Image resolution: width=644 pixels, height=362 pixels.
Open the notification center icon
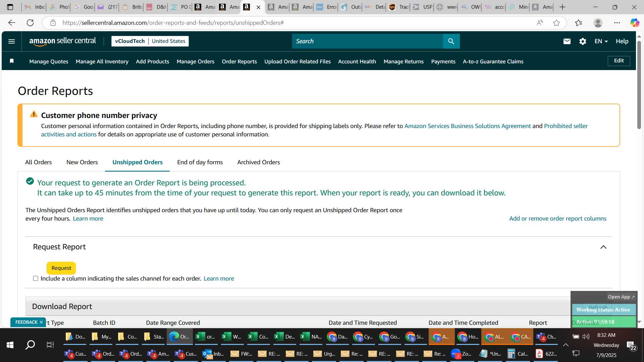coord(631,345)
